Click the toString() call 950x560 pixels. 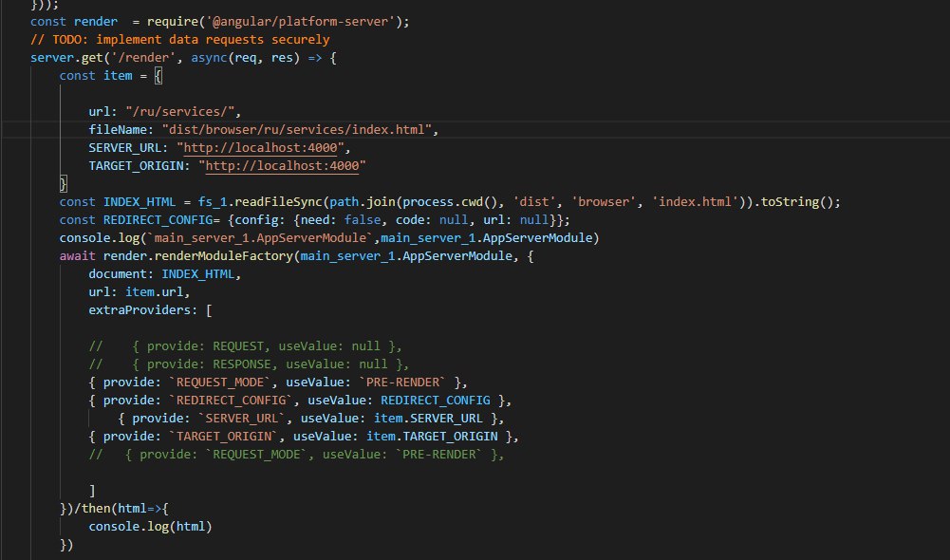click(796, 202)
